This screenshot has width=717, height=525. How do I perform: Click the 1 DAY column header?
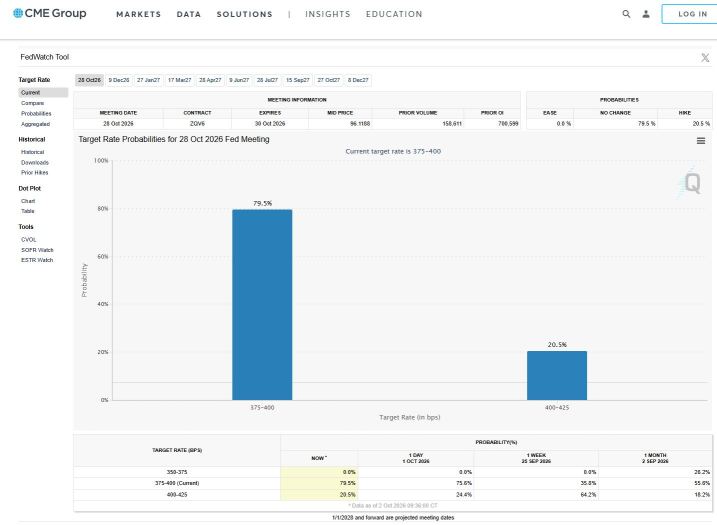click(416, 458)
